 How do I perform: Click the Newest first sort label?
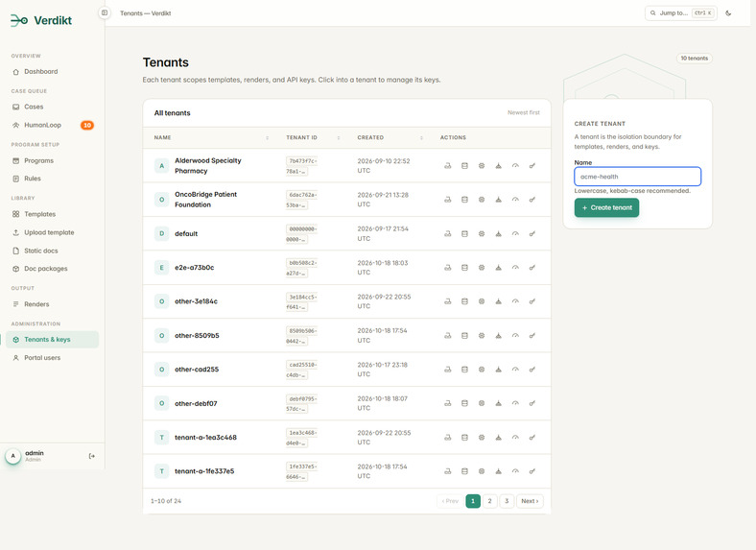coord(523,113)
